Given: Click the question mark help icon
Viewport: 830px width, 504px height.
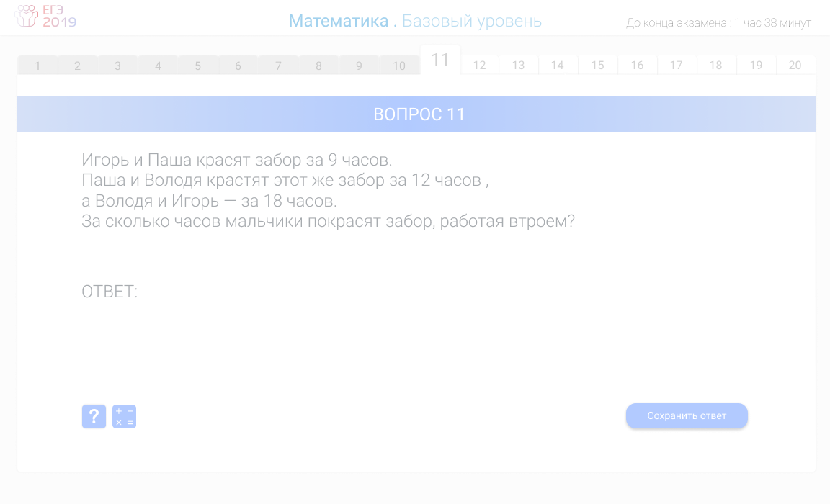Looking at the screenshot, I should 94,415.
